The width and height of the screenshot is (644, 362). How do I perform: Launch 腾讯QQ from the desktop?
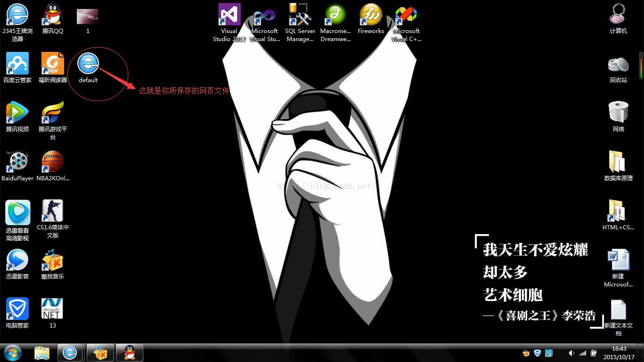coord(53,19)
